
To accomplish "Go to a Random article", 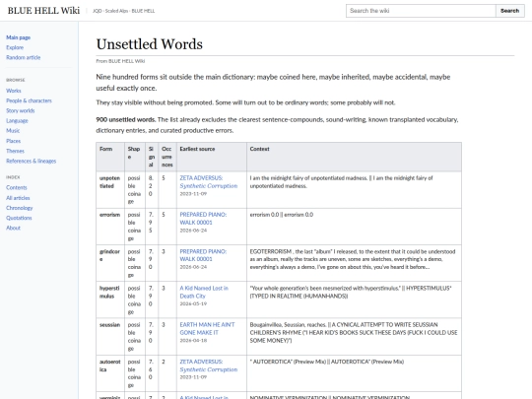I will point(23,58).
